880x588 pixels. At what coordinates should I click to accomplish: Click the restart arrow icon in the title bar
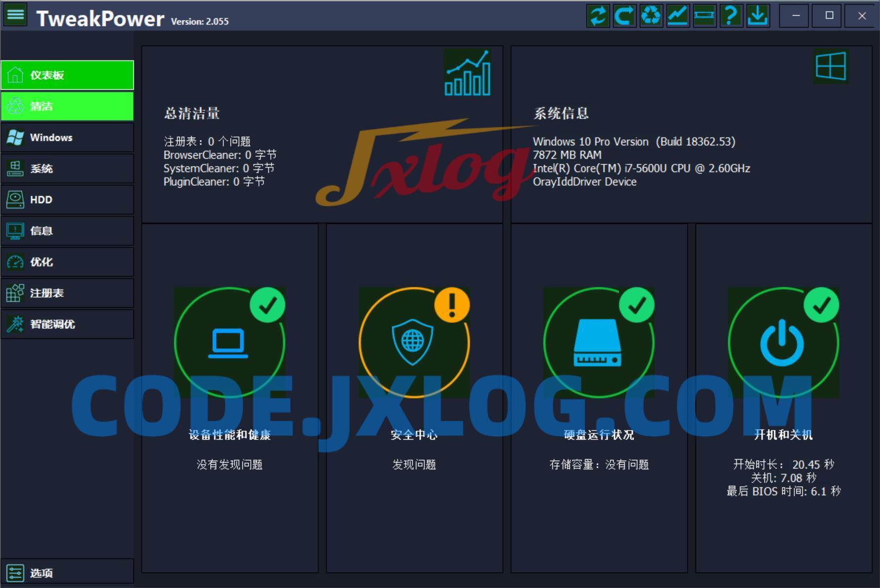(x=624, y=15)
